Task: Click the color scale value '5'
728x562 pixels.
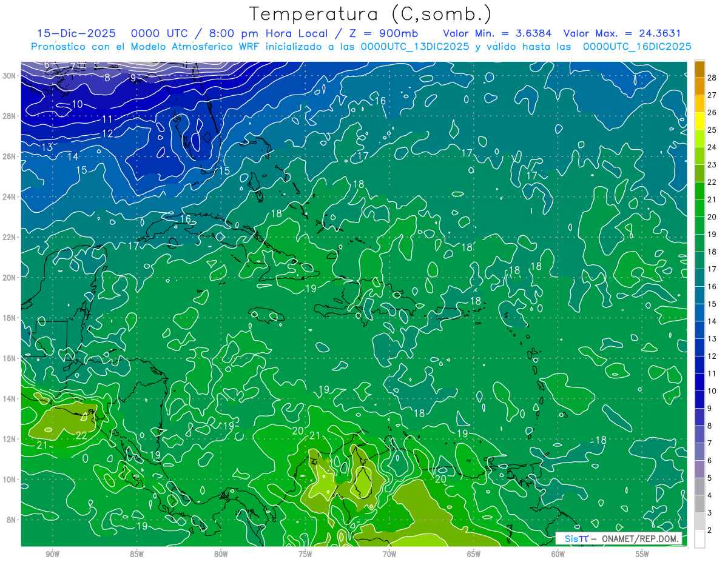Action: 710,478
